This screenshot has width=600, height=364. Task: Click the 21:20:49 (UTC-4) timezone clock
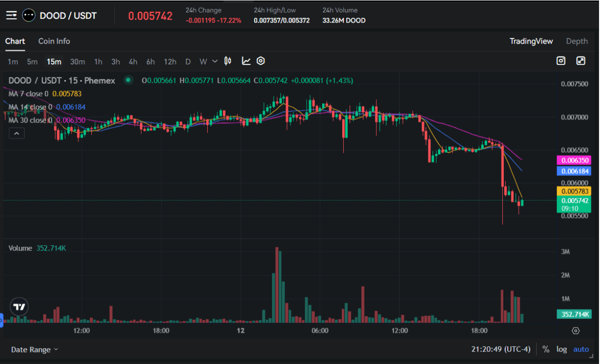point(500,350)
